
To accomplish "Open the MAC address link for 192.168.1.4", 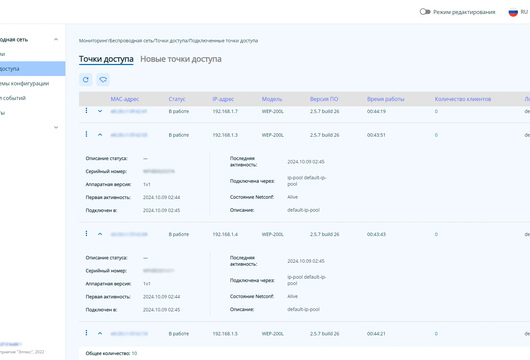I will click(x=129, y=234).
